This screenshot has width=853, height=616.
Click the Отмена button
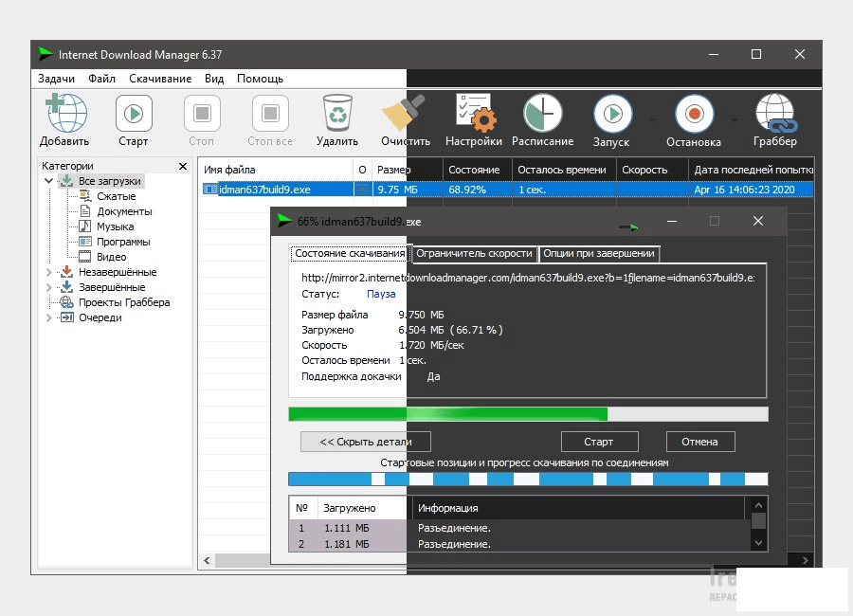[x=700, y=442]
